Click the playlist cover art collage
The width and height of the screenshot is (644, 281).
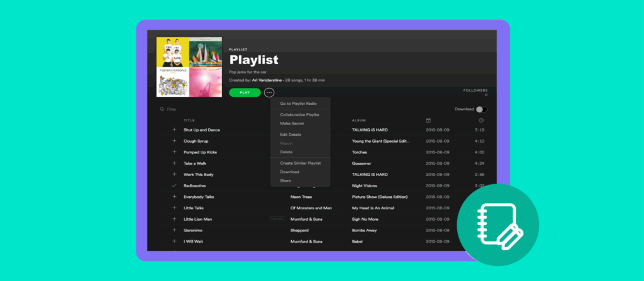click(189, 67)
